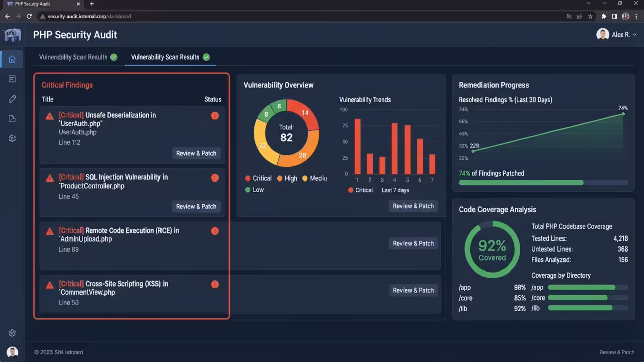Click the /lib coverage bar

click(588, 308)
